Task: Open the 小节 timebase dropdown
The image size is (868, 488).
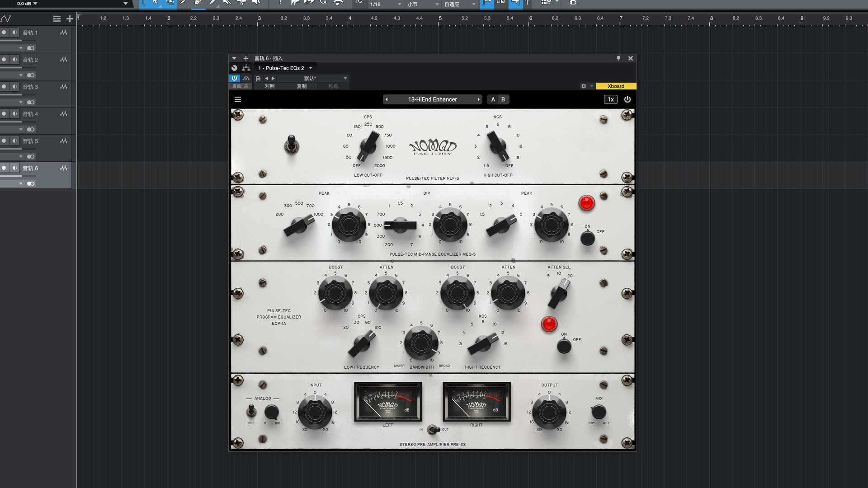Action: [422, 4]
